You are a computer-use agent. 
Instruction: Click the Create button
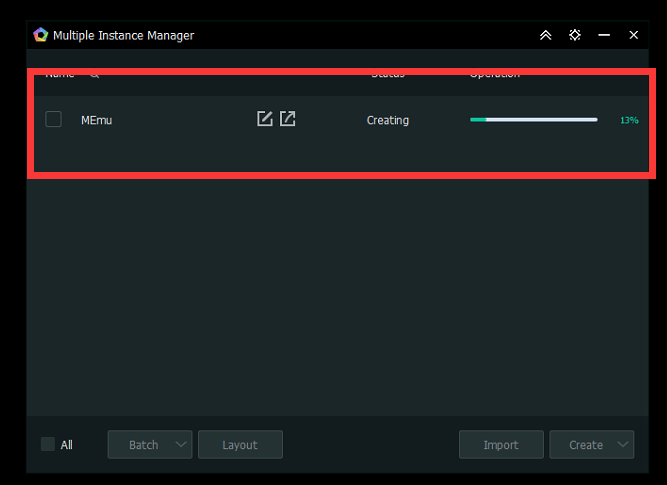tap(585, 445)
